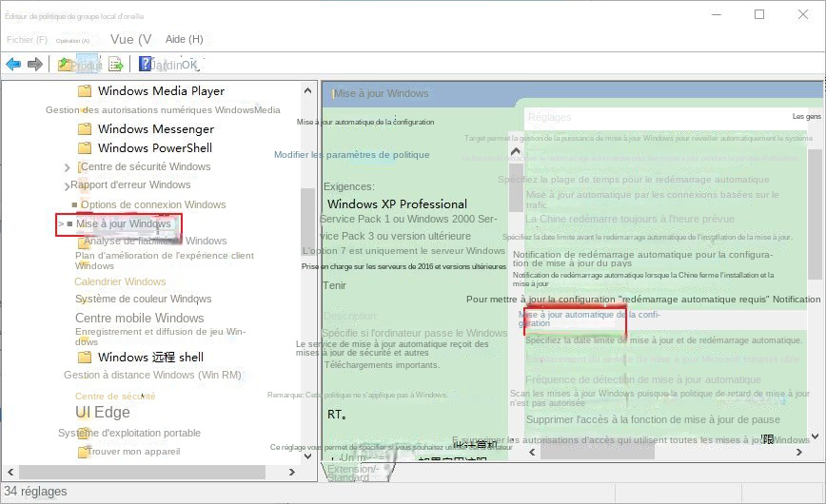Maximize the policy editor window
This screenshot has width=826, height=504.
tap(759, 14)
